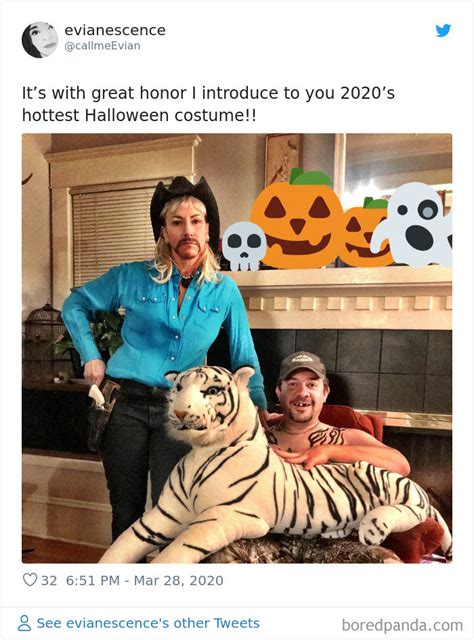Open the 6:51 PM - Mar 28, 2020 timestamp

coord(145,580)
